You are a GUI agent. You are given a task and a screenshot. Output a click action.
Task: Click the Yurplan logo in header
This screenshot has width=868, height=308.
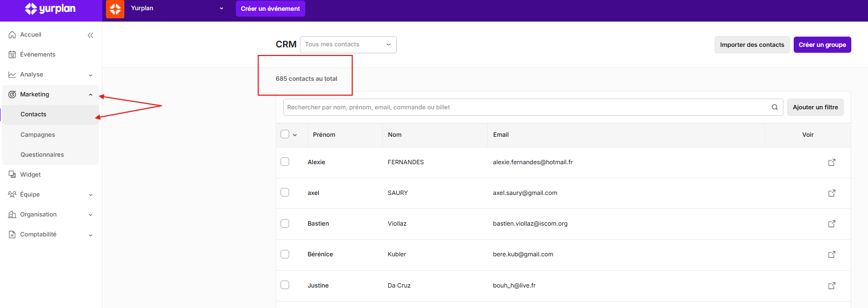50,9
